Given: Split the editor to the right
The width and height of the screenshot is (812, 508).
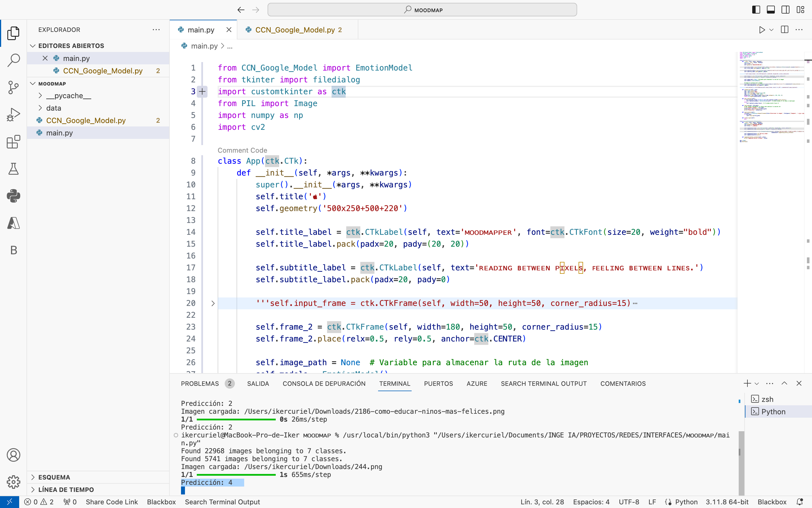Looking at the screenshot, I should click(x=784, y=30).
